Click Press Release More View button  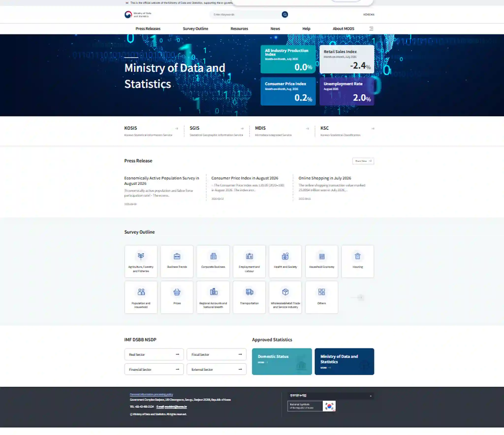(x=363, y=161)
